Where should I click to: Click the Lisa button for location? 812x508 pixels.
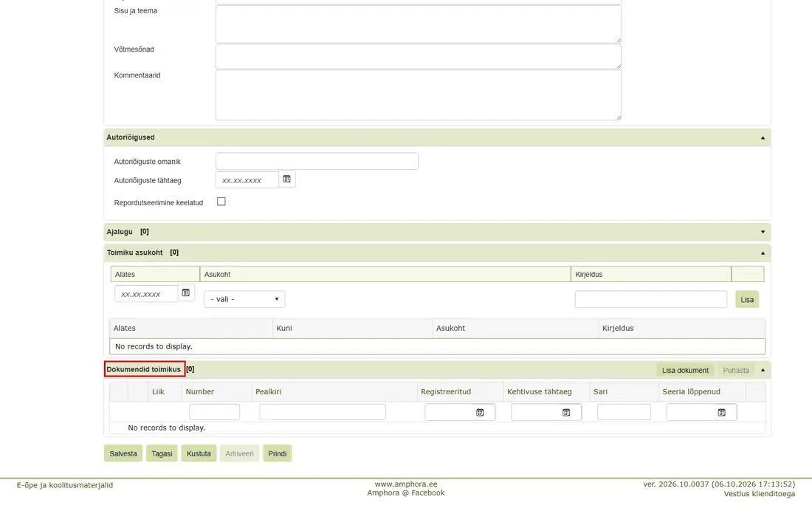coord(747,299)
